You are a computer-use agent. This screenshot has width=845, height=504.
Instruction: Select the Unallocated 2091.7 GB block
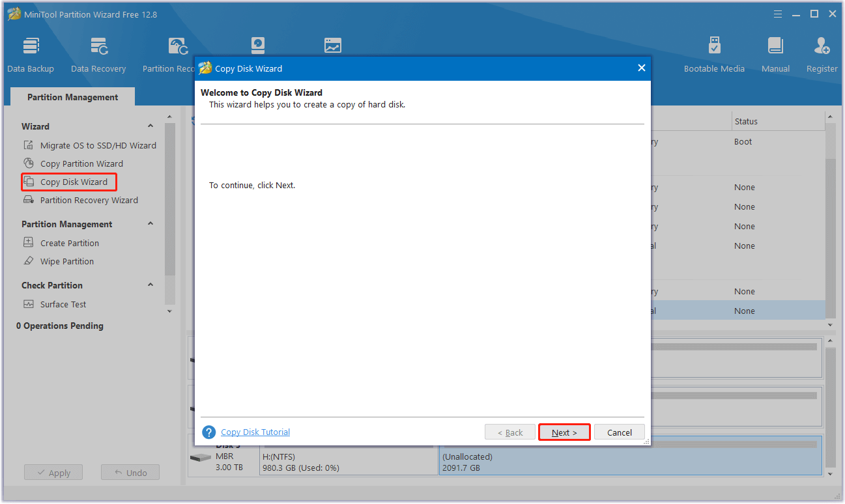(x=631, y=456)
